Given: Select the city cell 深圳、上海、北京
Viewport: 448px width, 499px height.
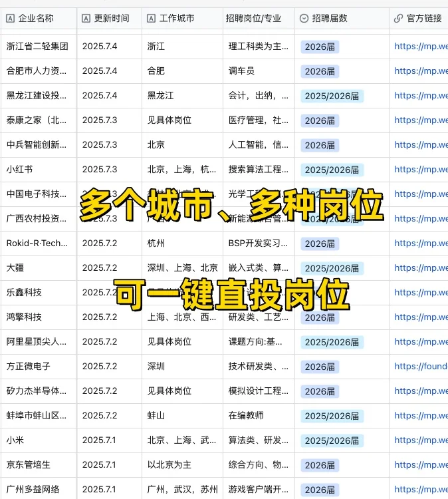Looking at the screenshot, I should [183, 268].
